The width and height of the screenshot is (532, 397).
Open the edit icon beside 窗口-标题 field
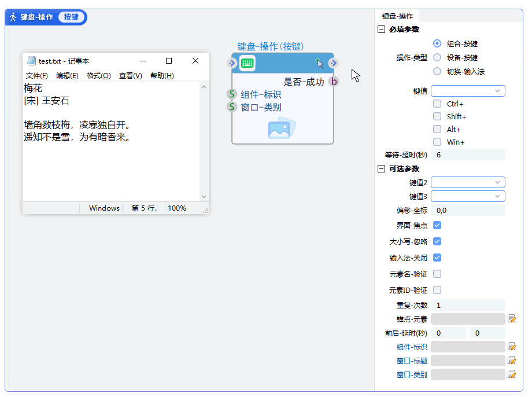pos(512,361)
